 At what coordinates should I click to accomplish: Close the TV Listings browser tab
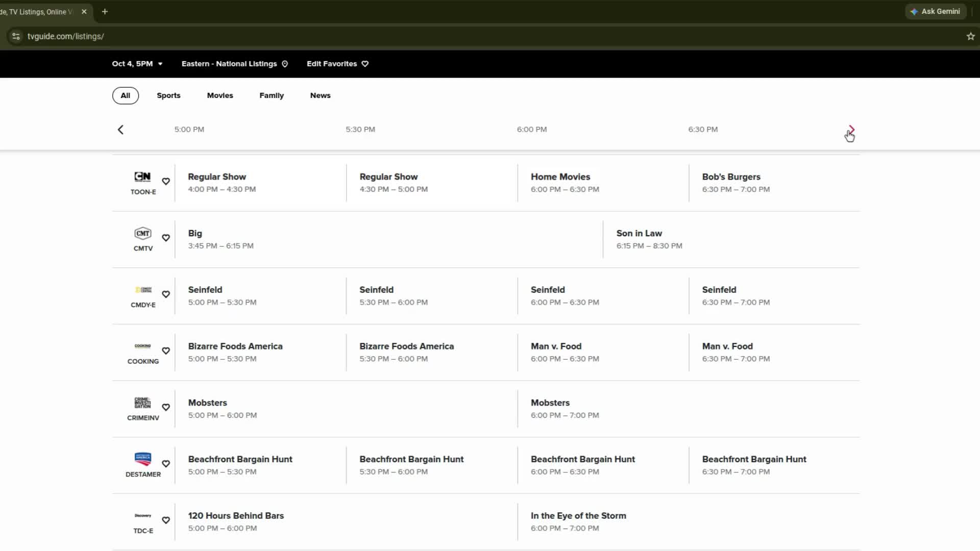tap(84, 11)
